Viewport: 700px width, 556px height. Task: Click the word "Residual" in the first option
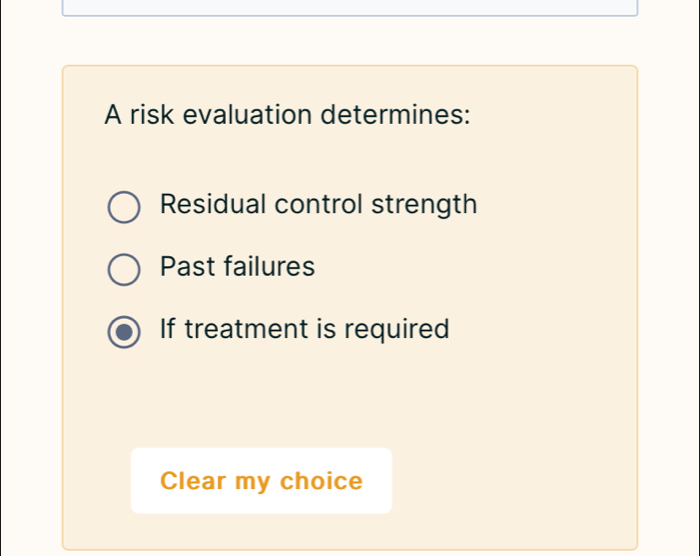[211, 205]
